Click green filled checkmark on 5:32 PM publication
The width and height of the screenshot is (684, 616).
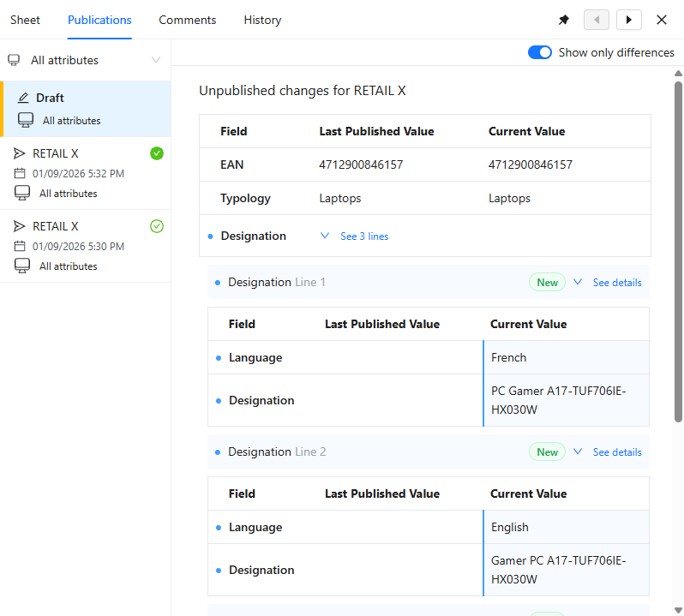[156, 153]
